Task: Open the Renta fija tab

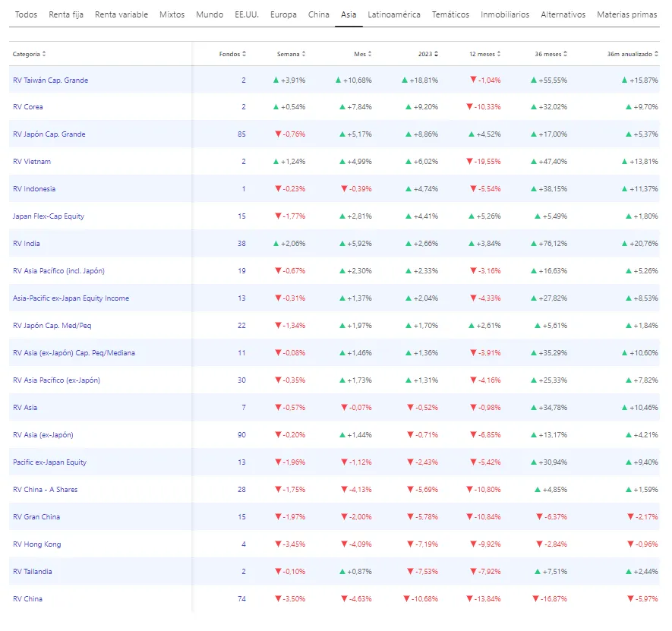Action: [66, 14]
